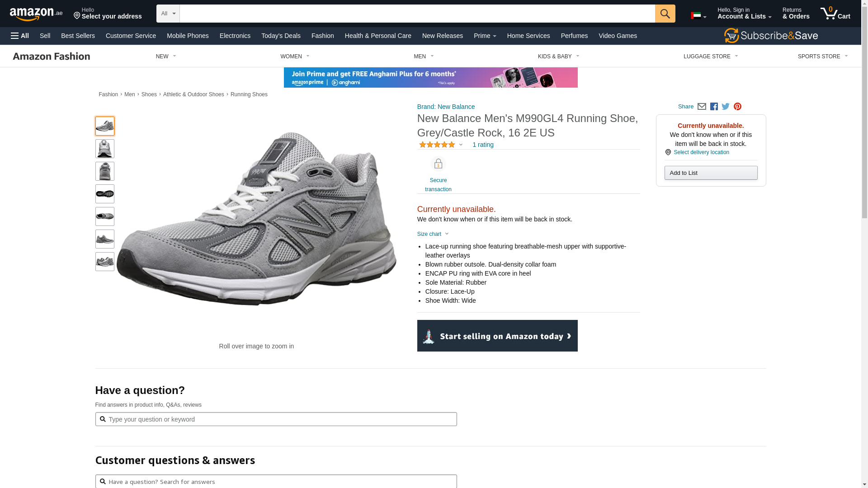The image size is (868, 488).
Task: Share product via email icon
Action: coord(702,107)
